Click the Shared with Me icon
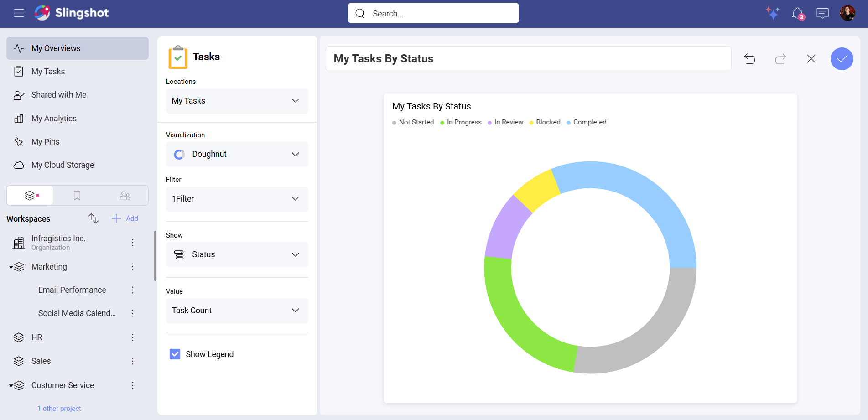Viewport: 868px width, 420px height. coord(19,95)
